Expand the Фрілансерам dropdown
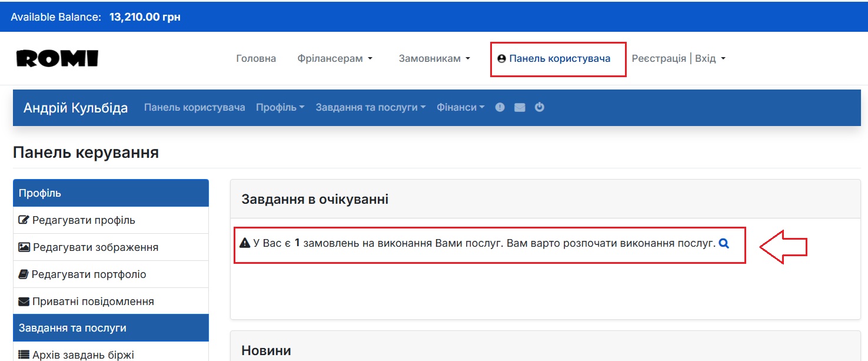The width and height of the screenshot is (868, 361). coord(332,58)
